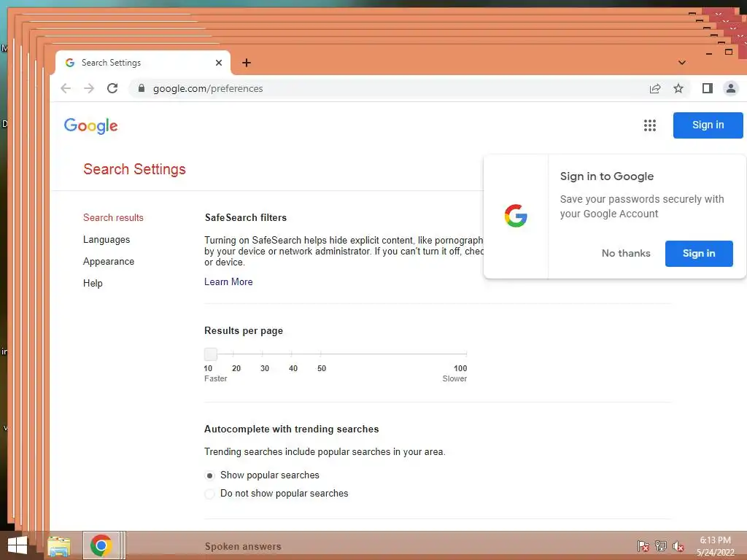
Task: Go back with the browser back arrow
Action: click(x=66, y=88)
